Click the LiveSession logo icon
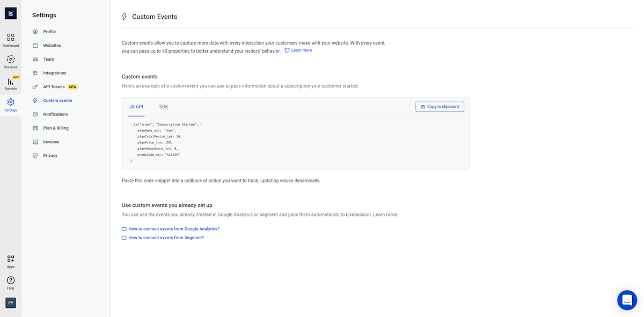This screenshot has height=317, width=644. [11, 13]
